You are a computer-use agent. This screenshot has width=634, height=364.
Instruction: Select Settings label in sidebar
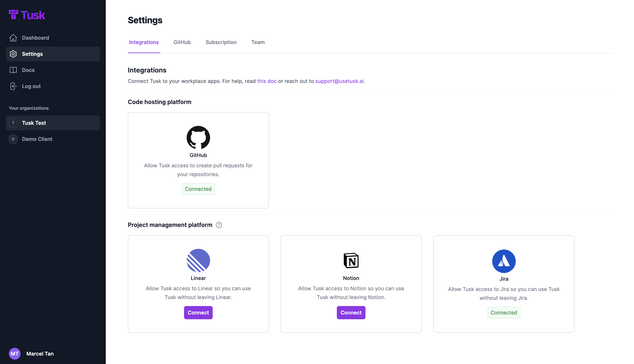pos(32,54)
